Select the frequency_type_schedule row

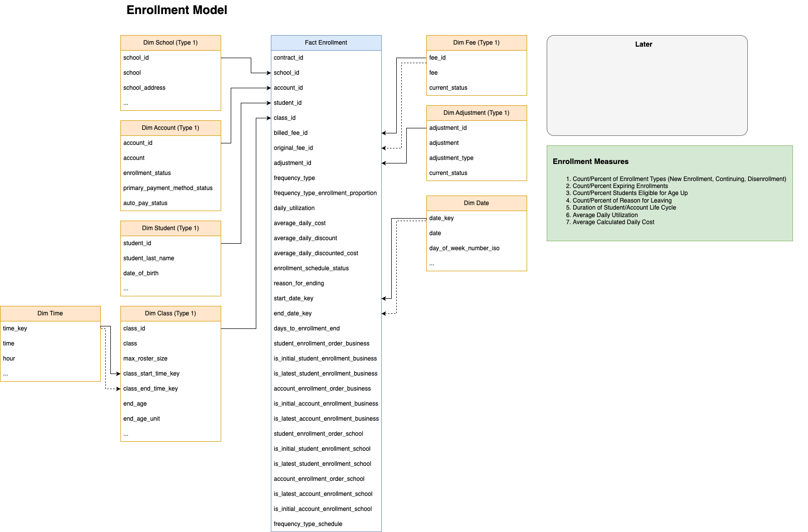pyautogui.click(x=308, y=524)
